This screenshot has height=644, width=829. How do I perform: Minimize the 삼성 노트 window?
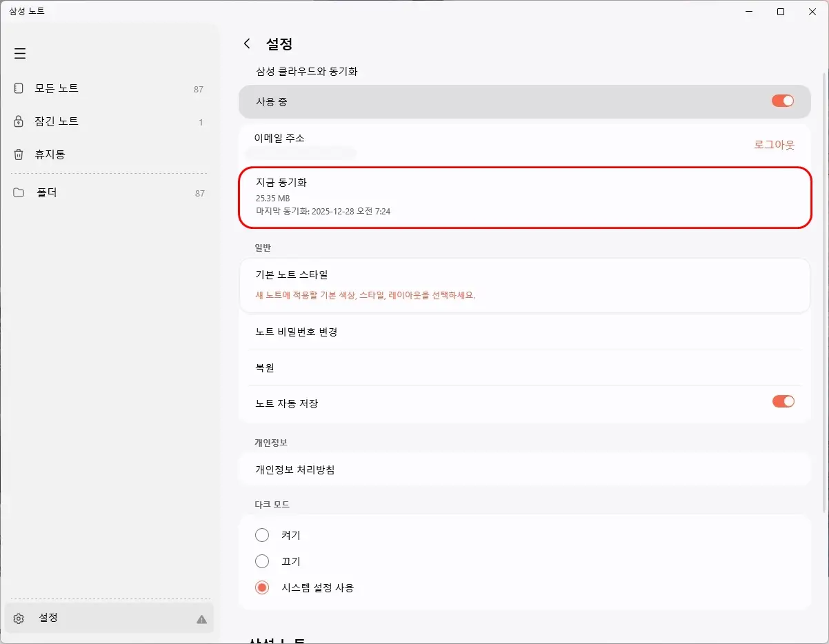point(749,12)
